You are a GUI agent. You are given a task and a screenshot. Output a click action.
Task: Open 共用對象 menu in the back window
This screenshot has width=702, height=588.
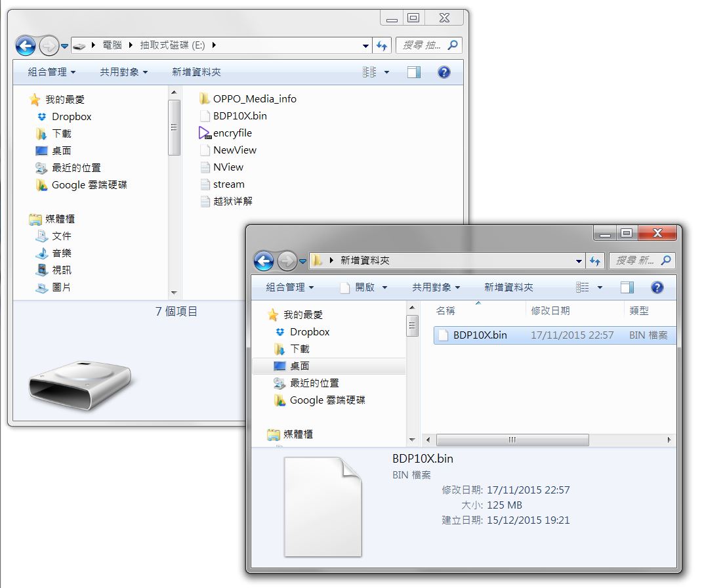point(123,72)
